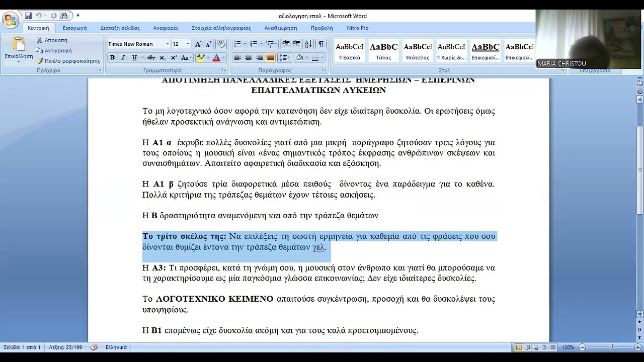644x362 pixels.
Task: Toggle subscript formatting
Action: coord(164,58)
